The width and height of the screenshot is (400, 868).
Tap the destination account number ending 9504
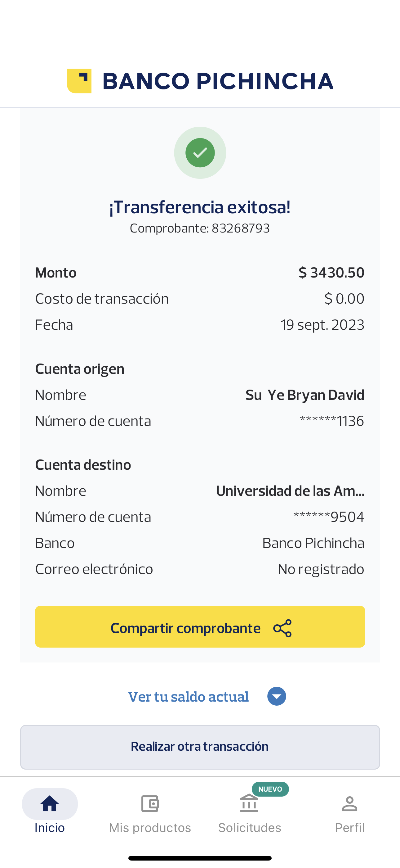329,517
